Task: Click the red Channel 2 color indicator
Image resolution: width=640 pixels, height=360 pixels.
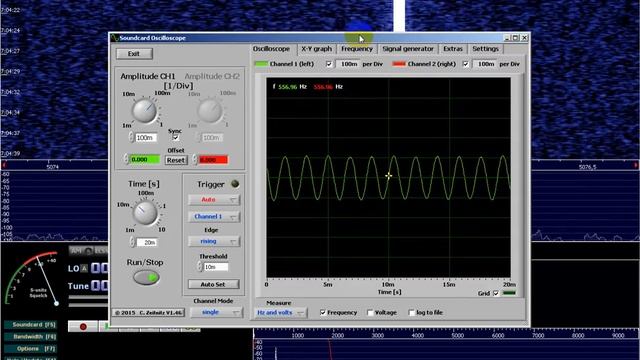Action: coord(399,64)
